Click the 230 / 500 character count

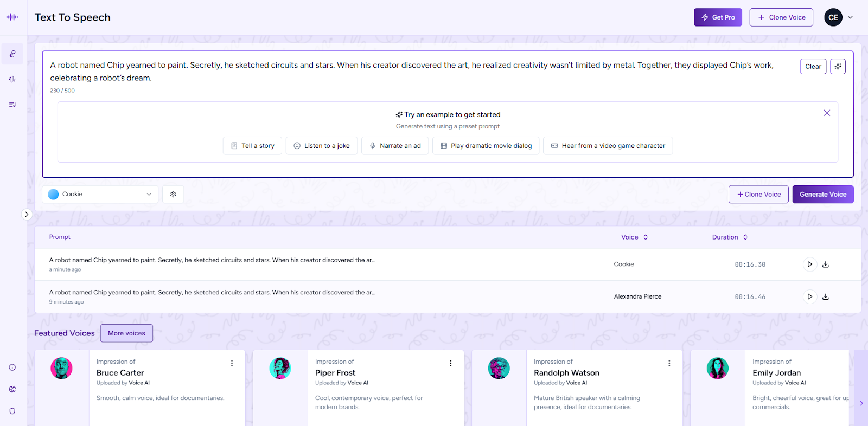click(x=62, y=91)
